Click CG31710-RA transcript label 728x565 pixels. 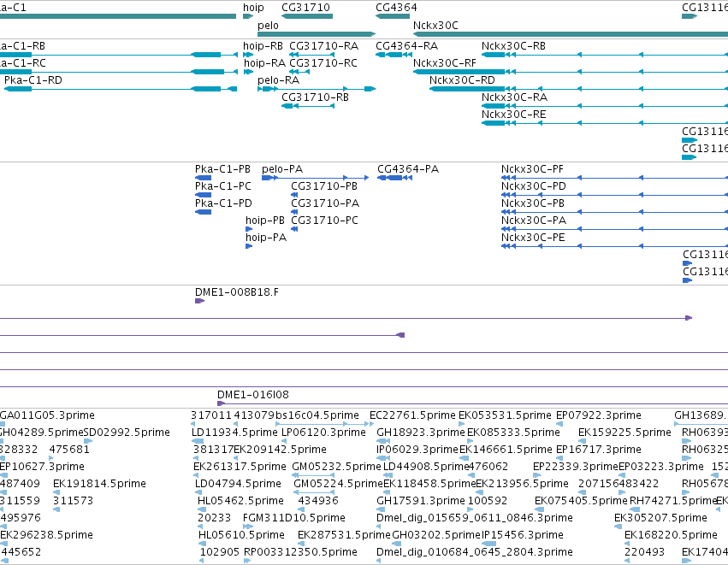tap(323, 46)
